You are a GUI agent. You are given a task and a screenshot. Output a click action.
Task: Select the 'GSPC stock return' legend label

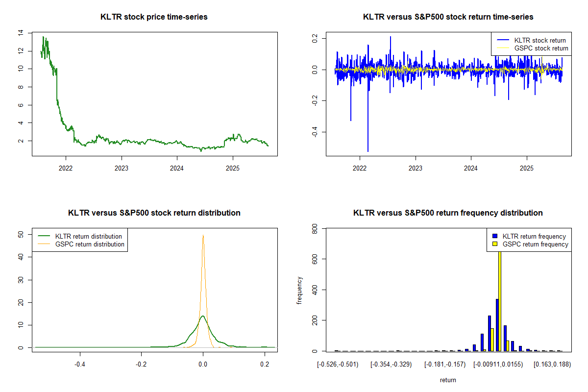[541, 49]
